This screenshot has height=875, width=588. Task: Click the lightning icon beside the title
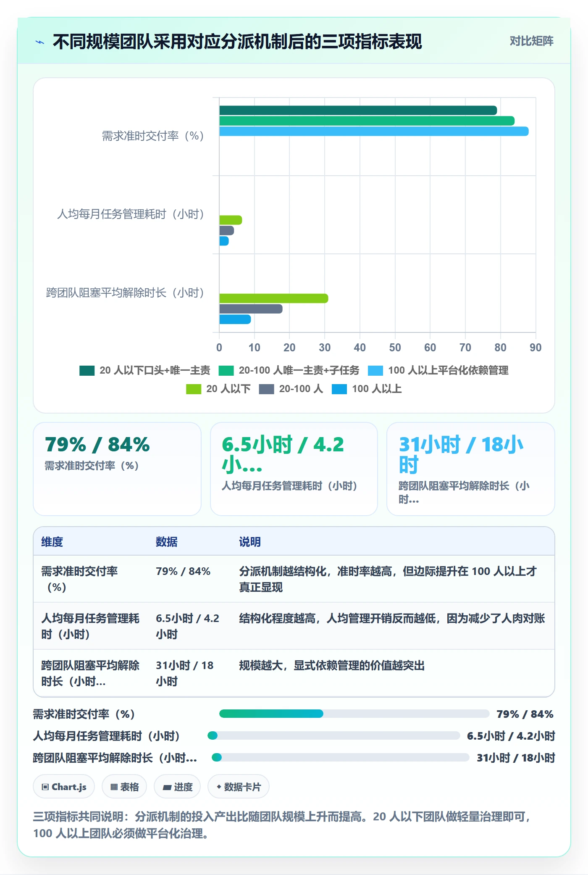40,42
